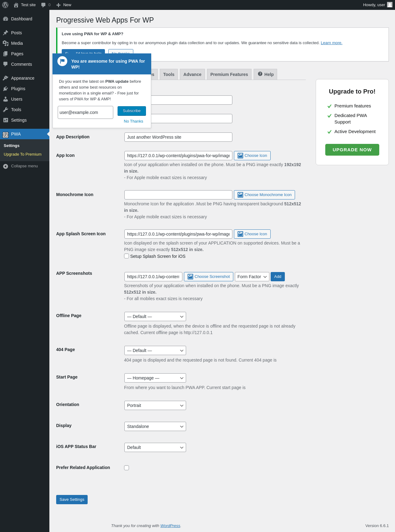Click the Choose Monochrome Icon button

pyautogui.click(x=264, y=195)
